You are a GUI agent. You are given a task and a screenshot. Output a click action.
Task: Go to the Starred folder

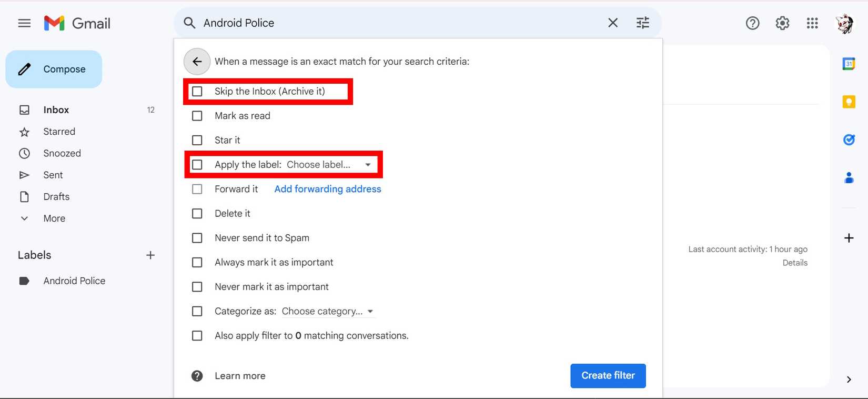[x=59, y=132]
